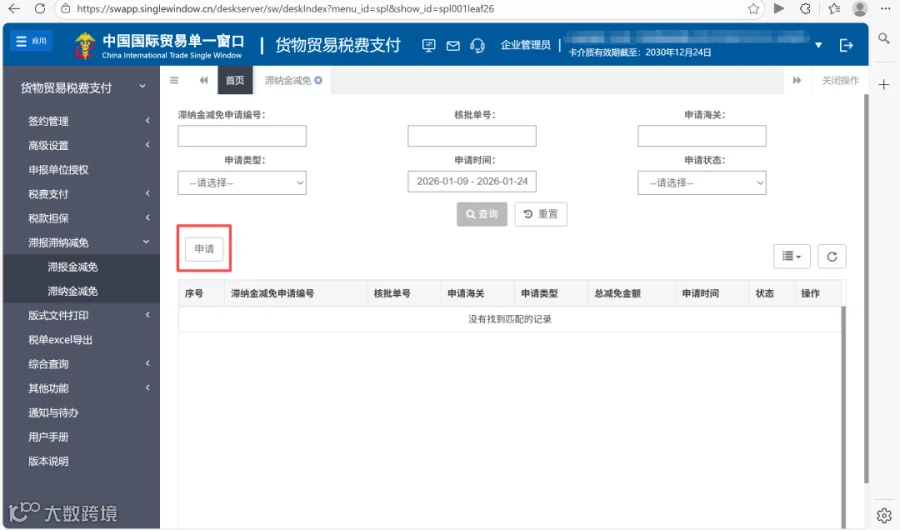Refresh the table with the circular arrow
This screenshot has height=530, width=900.
pyautogui.click(x=832, y=256)
